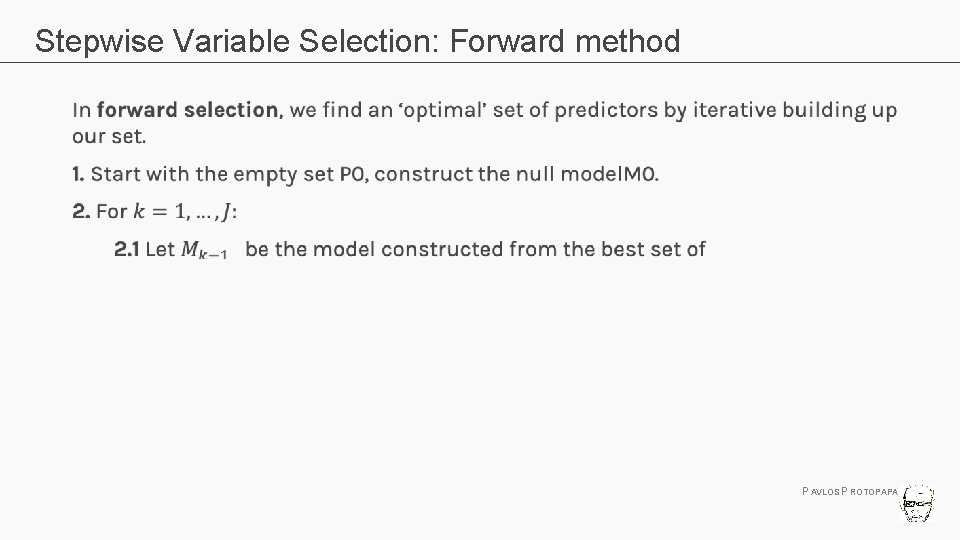The height and width of the screenshot is (540, 960).
Task: Click the bold step number '1.'
Action: click(x=78, y=174)
